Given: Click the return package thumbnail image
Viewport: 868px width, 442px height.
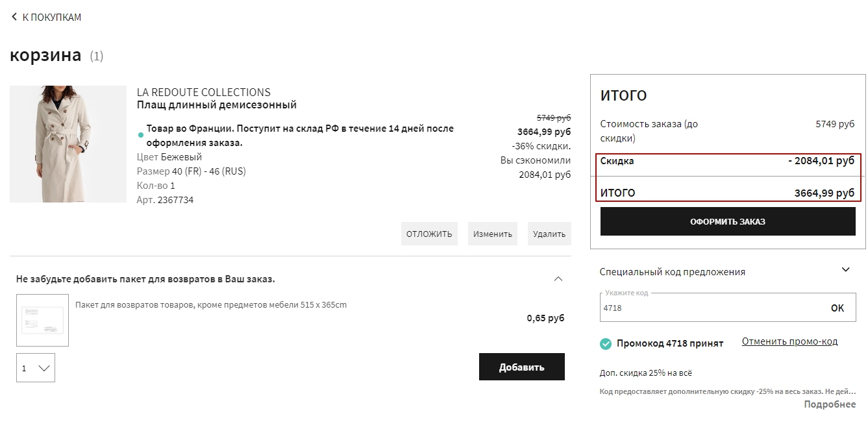Looking at the screenshot, I should [x=42, y=320].
